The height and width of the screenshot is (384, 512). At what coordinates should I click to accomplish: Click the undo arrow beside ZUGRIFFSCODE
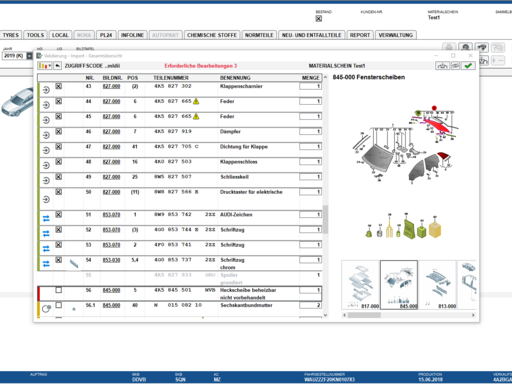pyautogui.click(x=58, y=66)
